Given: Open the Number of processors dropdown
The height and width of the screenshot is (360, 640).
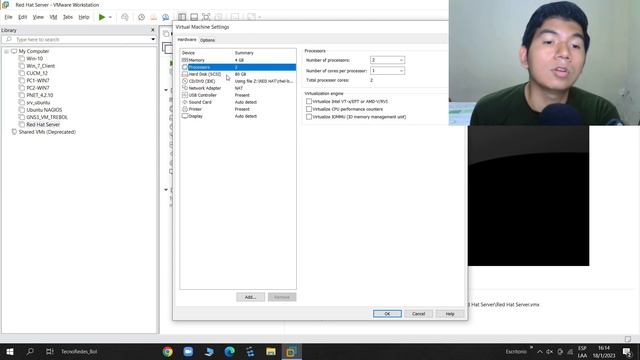Looking at the screenshot, I should (x=387, y=60).
